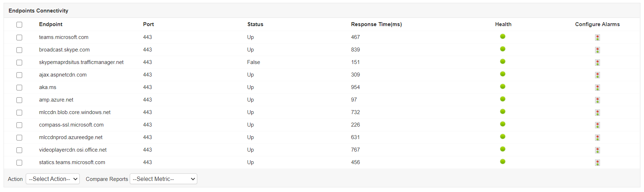Open alarm settings for amp.azure.net
The width and height of the screenshot is (644, 192).
coord(597,100)
